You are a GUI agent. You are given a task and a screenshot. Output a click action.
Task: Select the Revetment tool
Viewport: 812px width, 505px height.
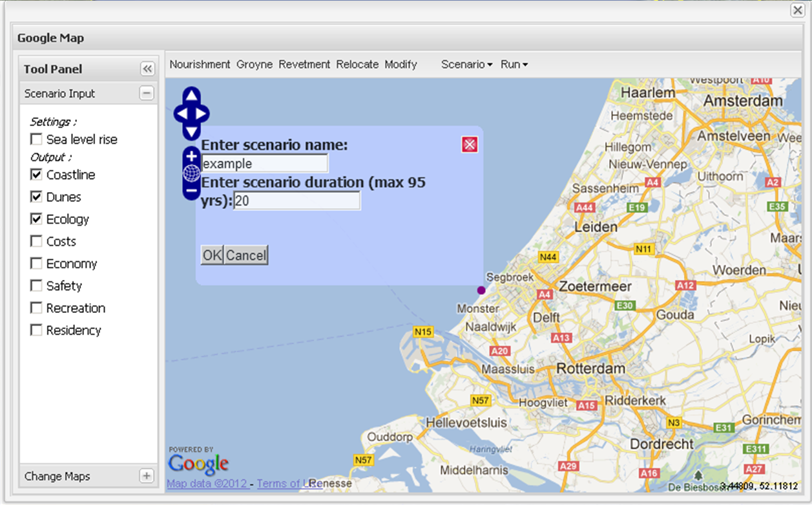pyautogui.click(x=304, y=65)
